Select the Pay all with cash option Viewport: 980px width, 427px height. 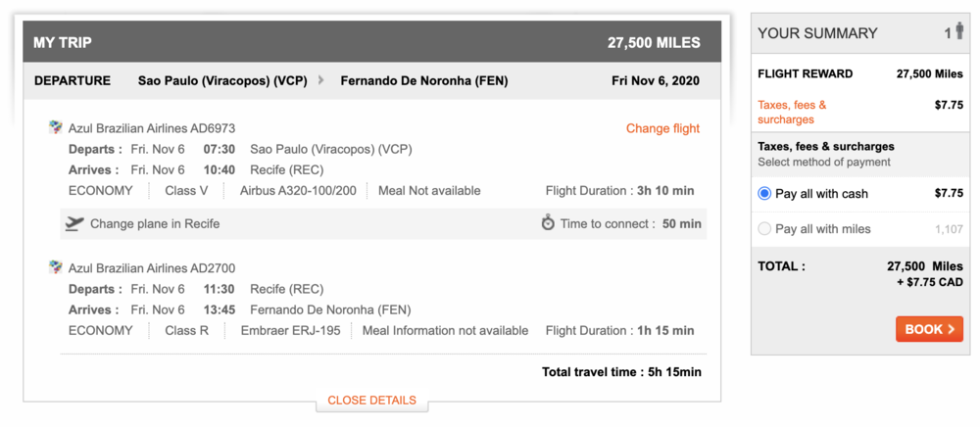(x=765, y=194)
